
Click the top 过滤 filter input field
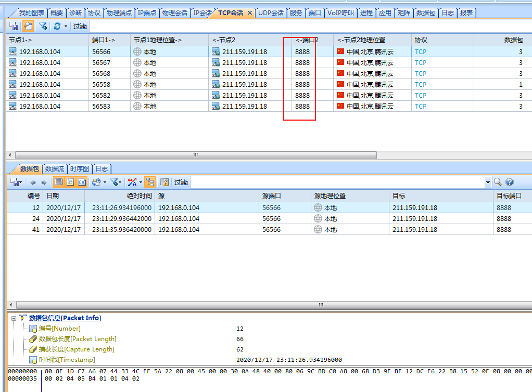tap(310, 26)
